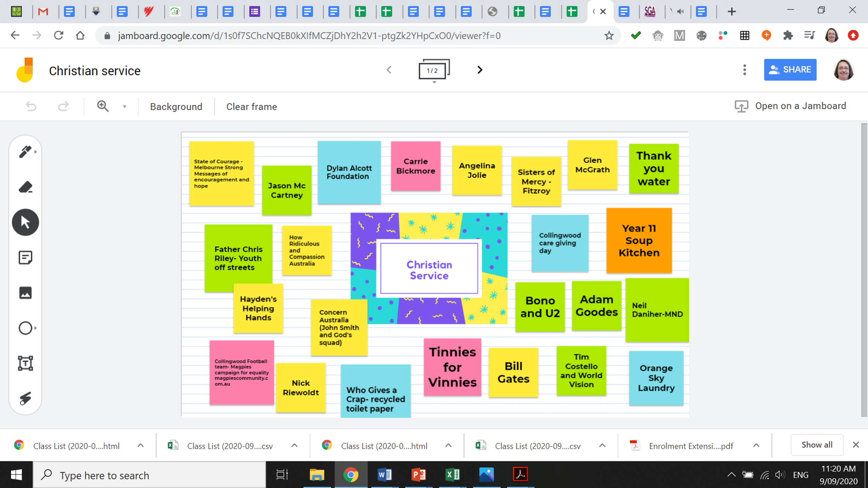Viewport: 868px width, 488px height.
Task: Go to the next frame arrow
Action: tap(479, 70)
